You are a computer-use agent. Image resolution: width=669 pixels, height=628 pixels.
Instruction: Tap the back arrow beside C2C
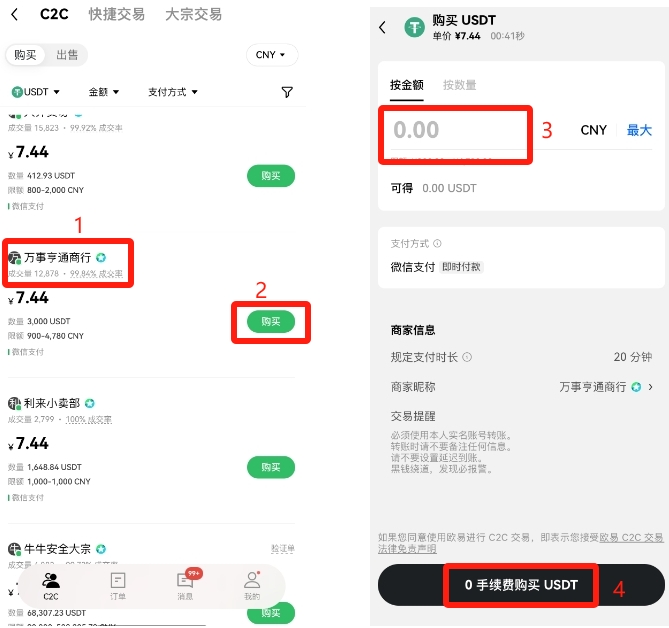point(15,15)
